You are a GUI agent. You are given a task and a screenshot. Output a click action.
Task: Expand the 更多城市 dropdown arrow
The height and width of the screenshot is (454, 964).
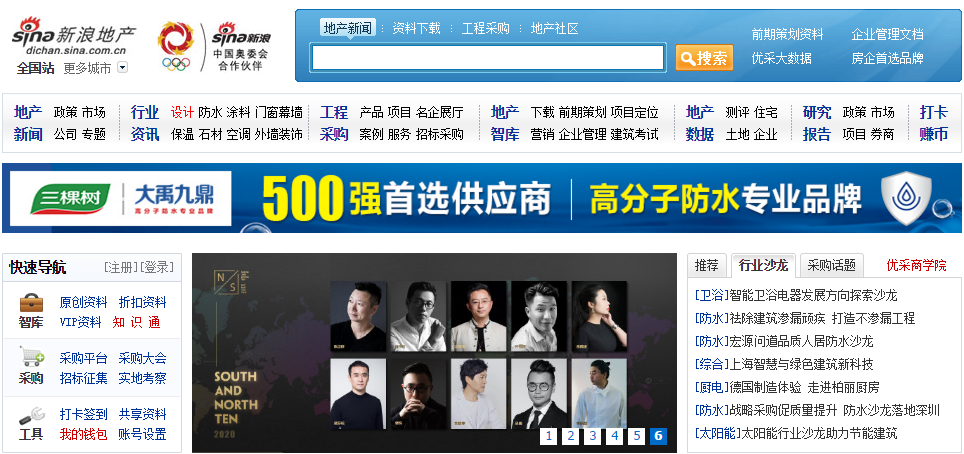[x=122, y=68]
